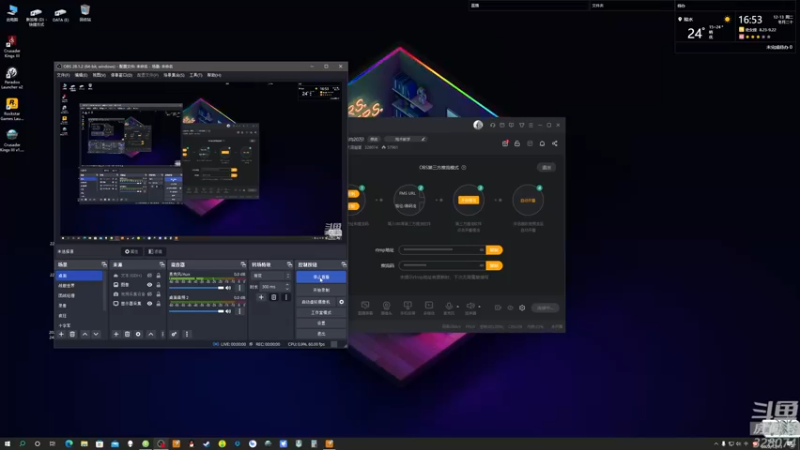Move the selected scene up

tap(85, 334)
